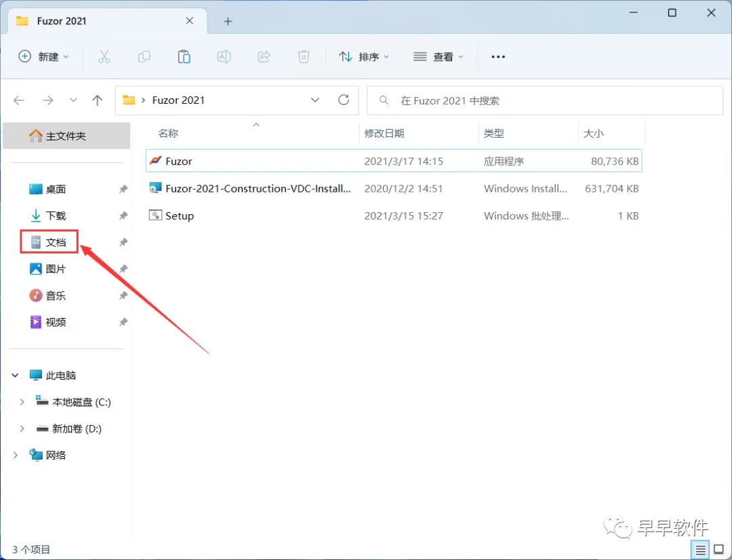Image resolution: width=732 pixels, height=560 pixels.
Task: Click the Delete trash icon
Action: pyautogui.click(x=304, y=56)
